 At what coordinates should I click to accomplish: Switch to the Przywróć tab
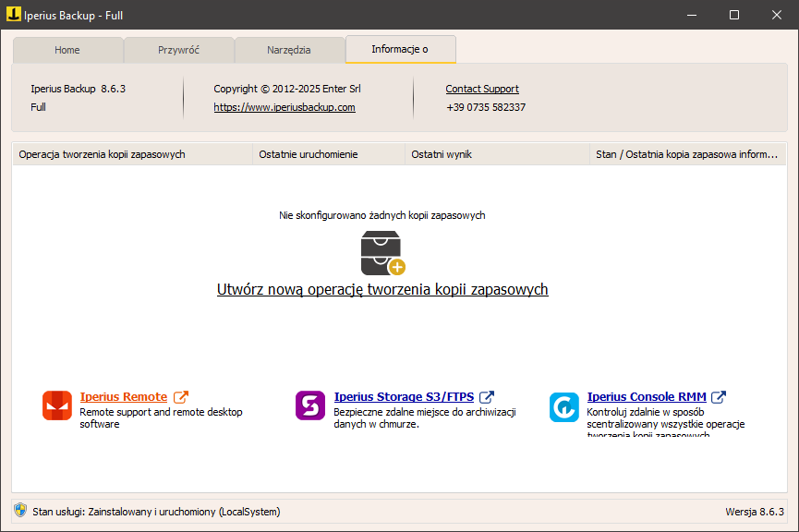pos(178,50)
